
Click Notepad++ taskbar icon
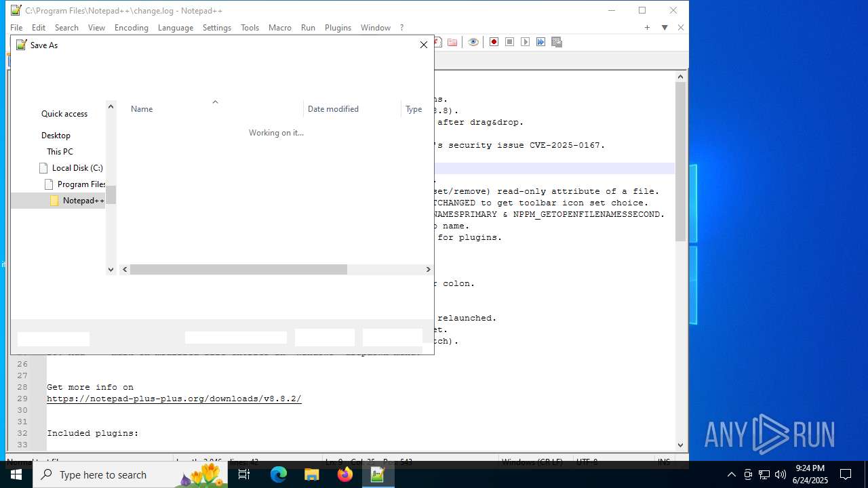coord(378,474)
